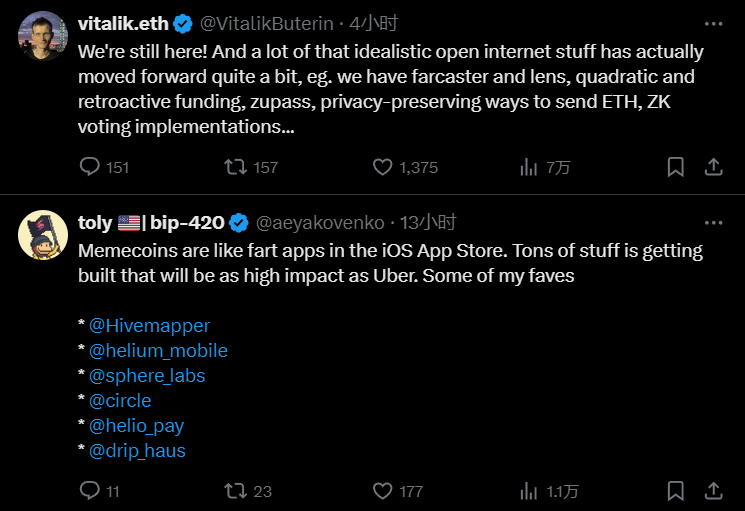Like toly's memecoin tweet

pos(382,491)
